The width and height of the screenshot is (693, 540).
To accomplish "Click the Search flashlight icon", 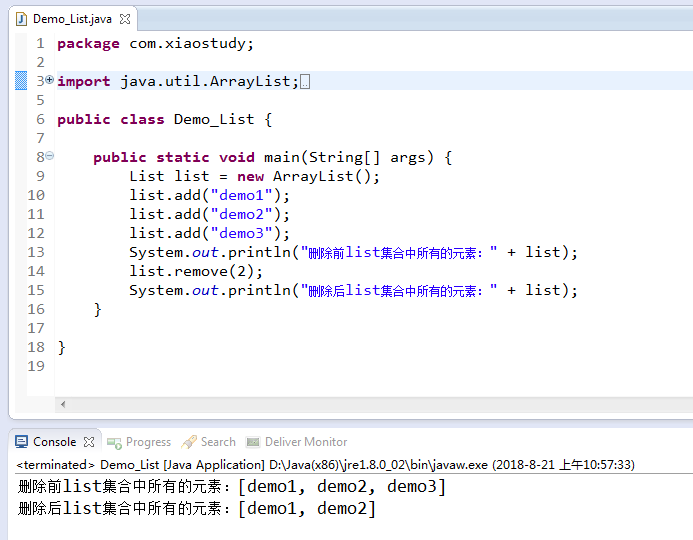I will 189,442.
